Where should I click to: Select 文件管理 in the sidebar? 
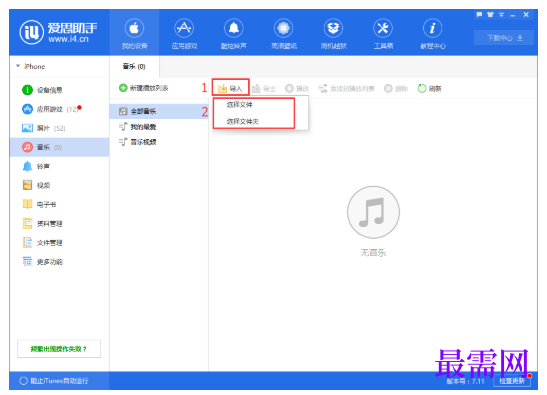(x=60, y=243)
